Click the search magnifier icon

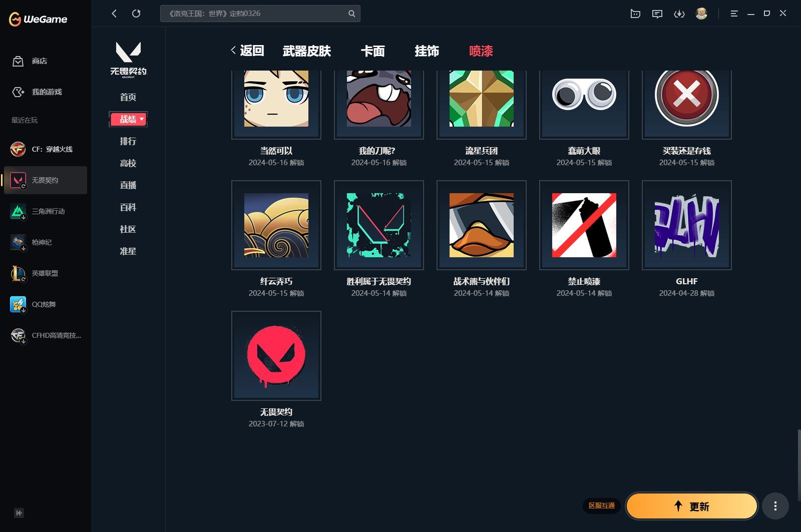coord(351,14)
